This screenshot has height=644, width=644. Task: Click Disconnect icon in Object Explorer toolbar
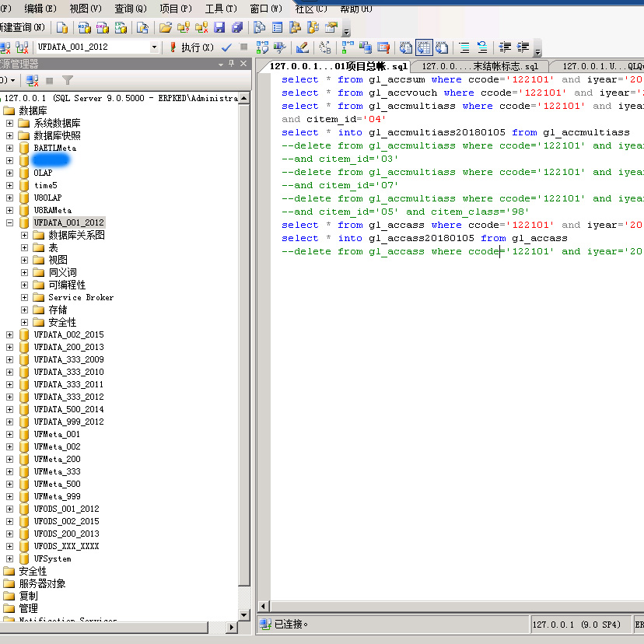[32, 80]
